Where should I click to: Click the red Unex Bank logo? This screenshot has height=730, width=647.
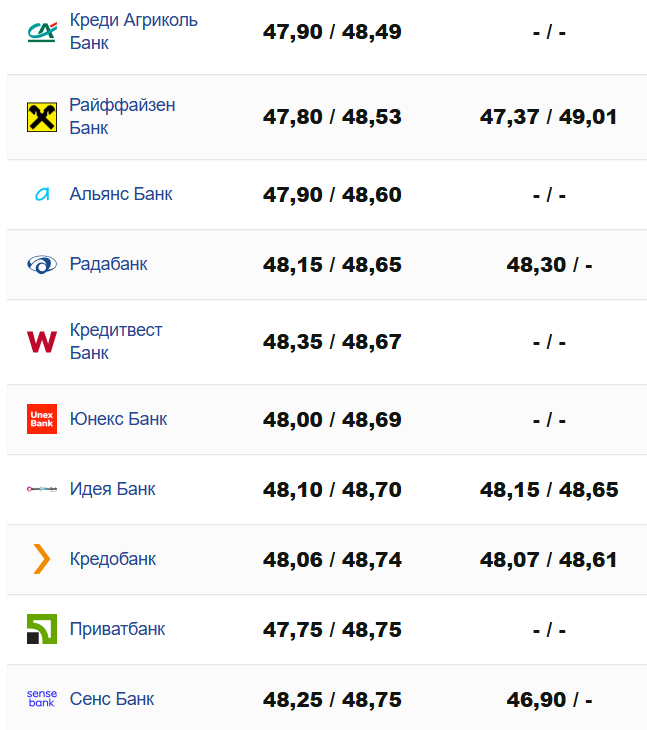click(x=41, y=419)
